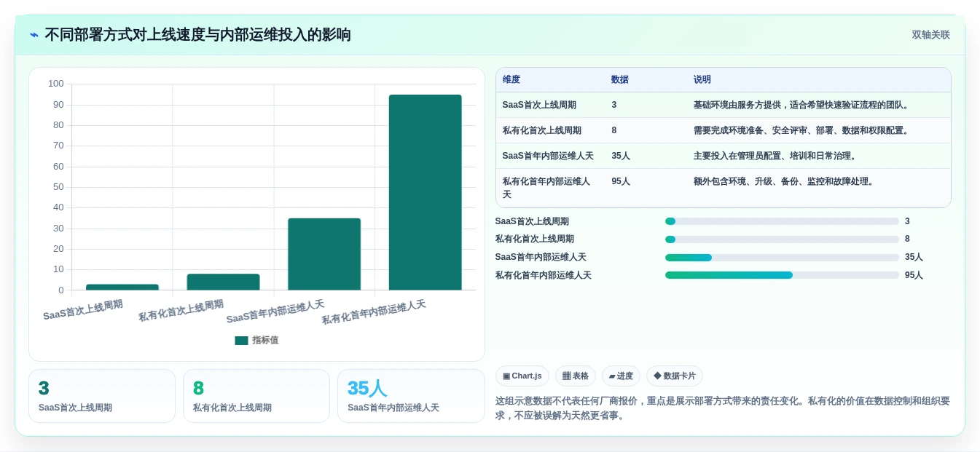This screenshot has width=980, height=452.
Task: Click progress bar for 私有化首年内部运维人天
Action: 782,275
